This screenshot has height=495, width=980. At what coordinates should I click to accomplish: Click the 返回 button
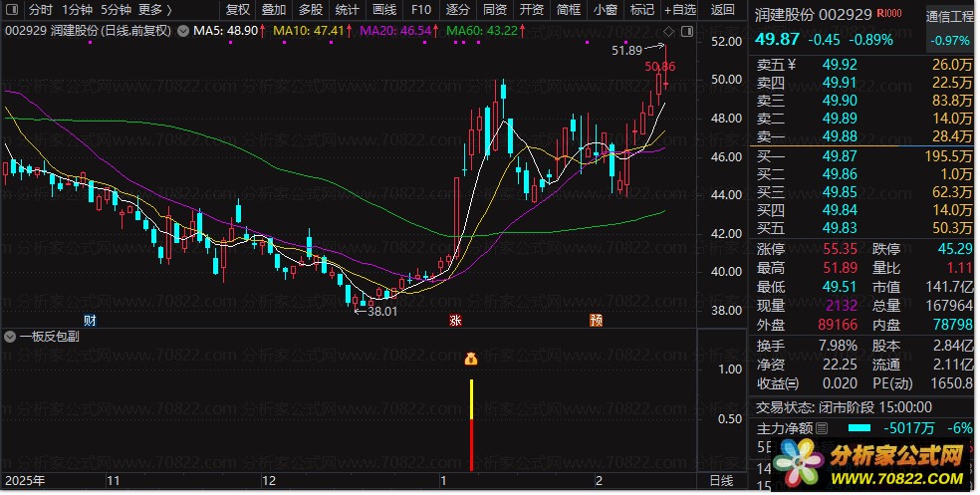point(722,10)
